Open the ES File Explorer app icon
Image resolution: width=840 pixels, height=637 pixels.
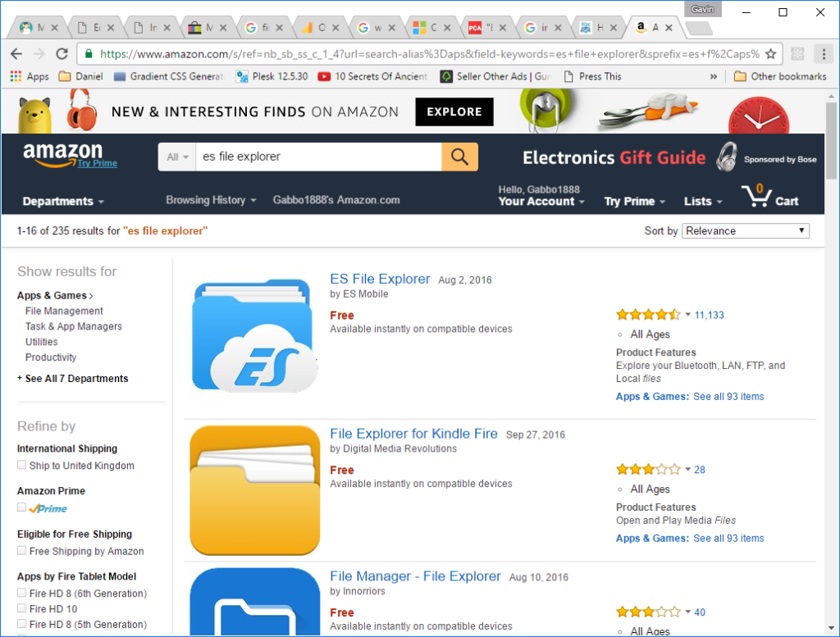coord(254,335)
